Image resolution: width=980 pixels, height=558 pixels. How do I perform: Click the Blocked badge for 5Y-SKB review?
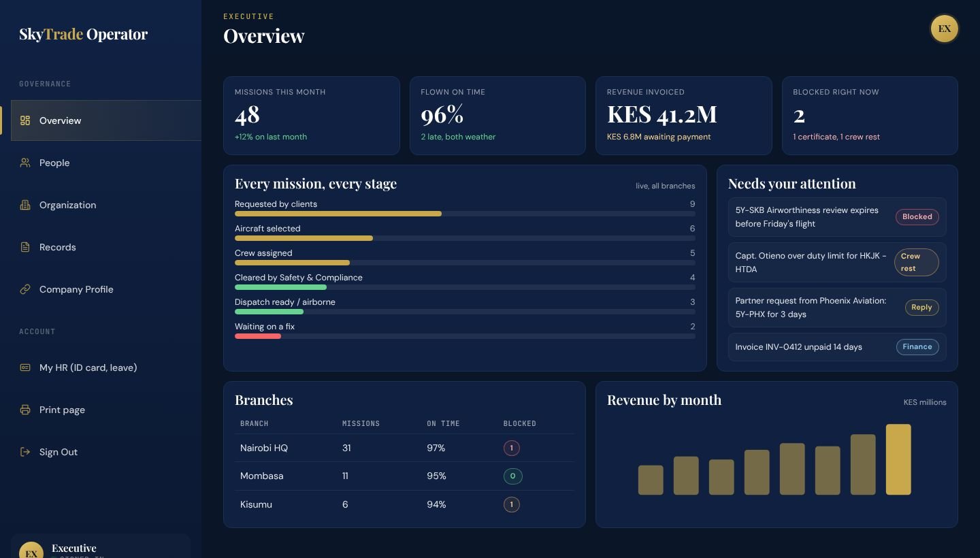917,217
